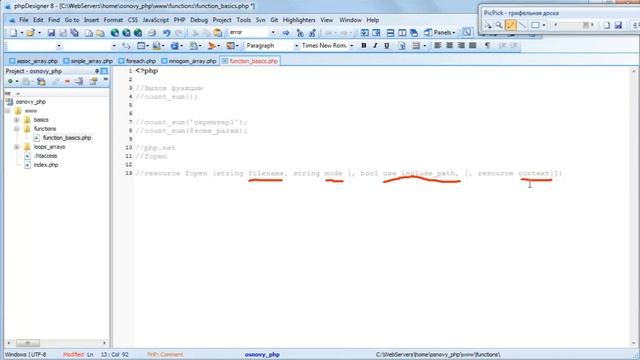This screenshot has width=640, height=360.
Task: Switch to assoc_array.php tab
Action: [33, 61]
